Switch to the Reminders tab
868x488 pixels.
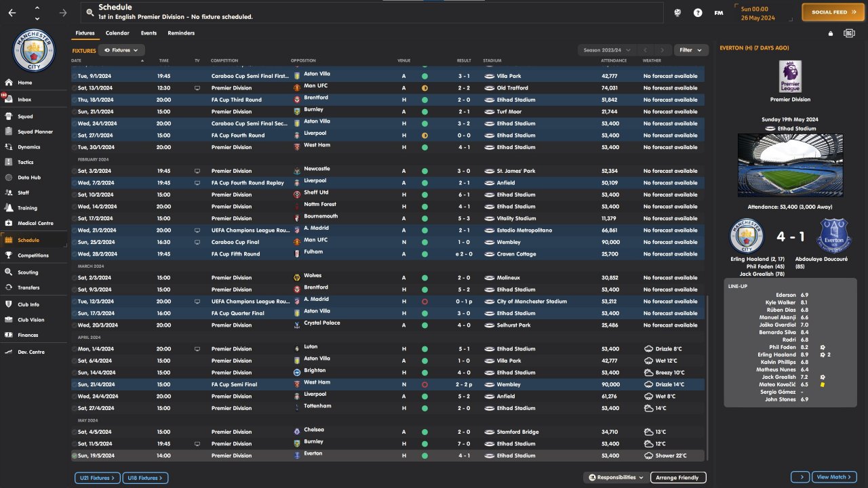(181, 33)
